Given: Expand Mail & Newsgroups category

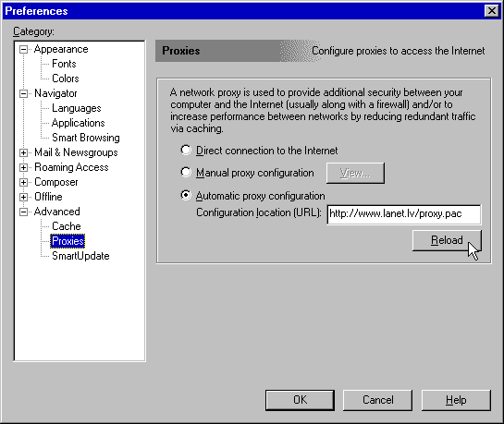Looking at the screenshot, I should click(x=23, y=152).
